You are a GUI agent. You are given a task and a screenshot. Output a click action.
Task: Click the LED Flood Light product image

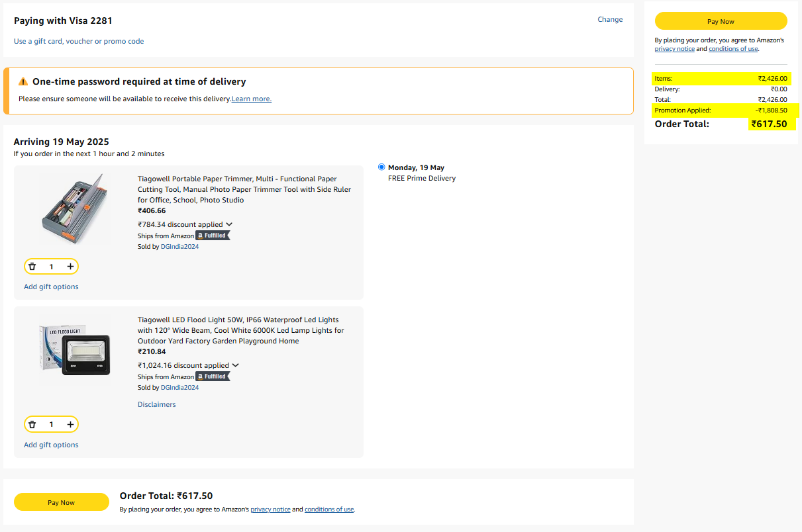click(x=75, y=351)
